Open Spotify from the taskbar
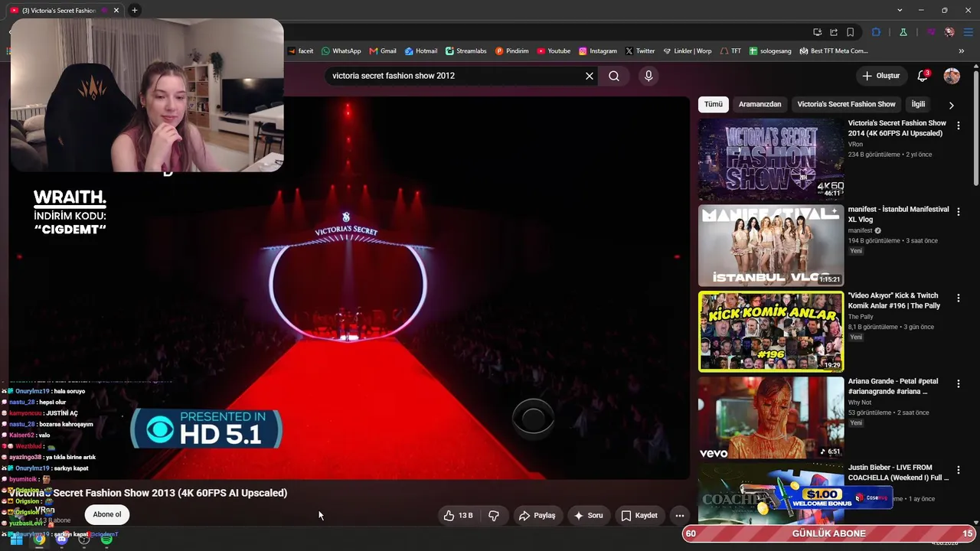Image resolution: width=980 pixels, height=551 pixels. [x=106, y=540]
